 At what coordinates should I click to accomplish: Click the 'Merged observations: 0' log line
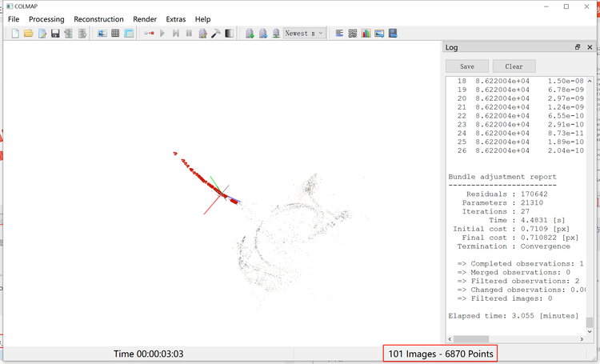point(514,273)
